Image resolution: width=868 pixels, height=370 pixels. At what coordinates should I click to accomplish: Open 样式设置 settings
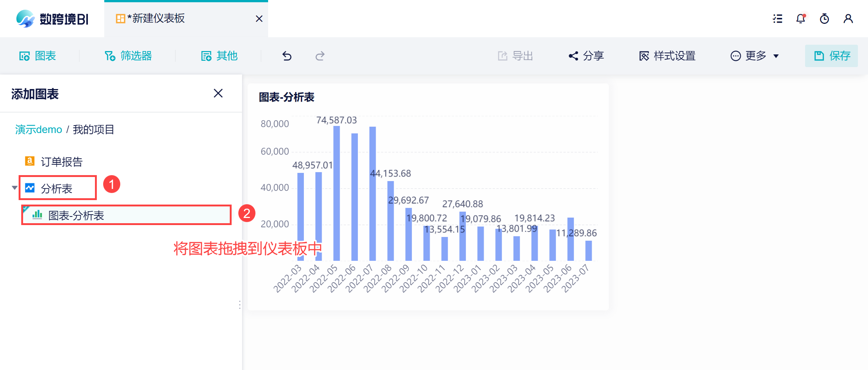tap(667, 56)
